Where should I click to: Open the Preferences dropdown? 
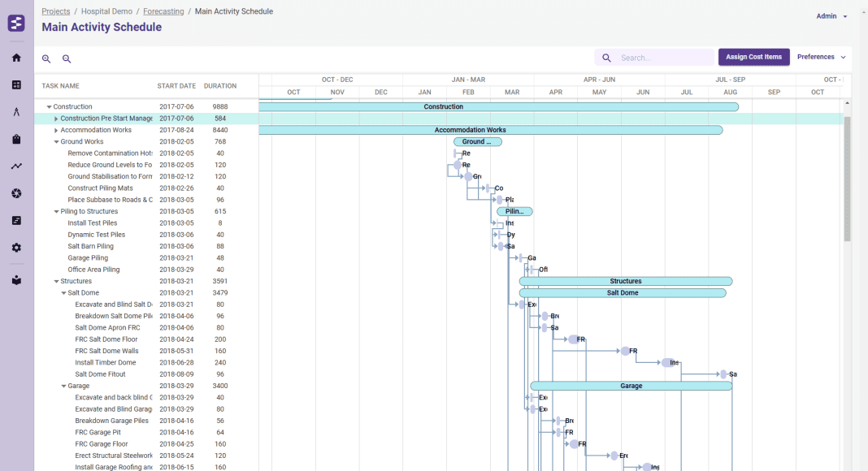click(x=821, y=57)
